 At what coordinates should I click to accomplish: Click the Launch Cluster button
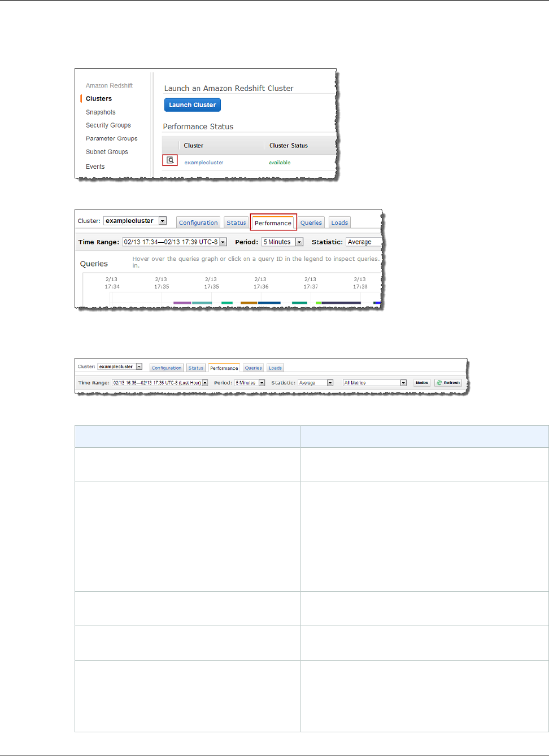point(192,105)
